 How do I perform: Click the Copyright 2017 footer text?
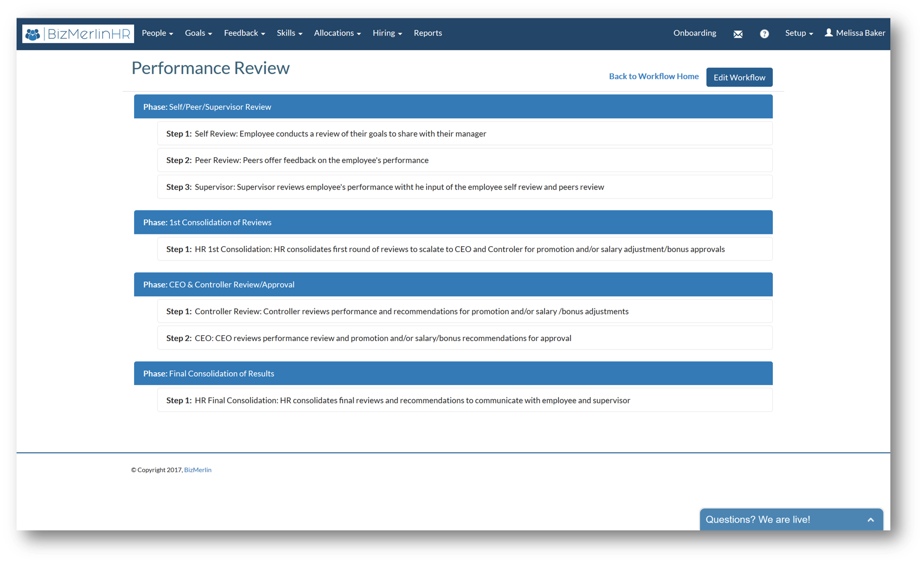tap(157, 470)
